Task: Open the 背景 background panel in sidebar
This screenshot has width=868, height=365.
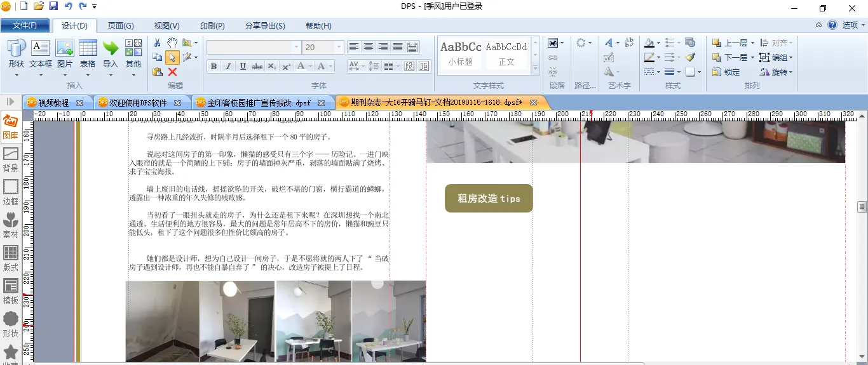Action: pos(11,160)
